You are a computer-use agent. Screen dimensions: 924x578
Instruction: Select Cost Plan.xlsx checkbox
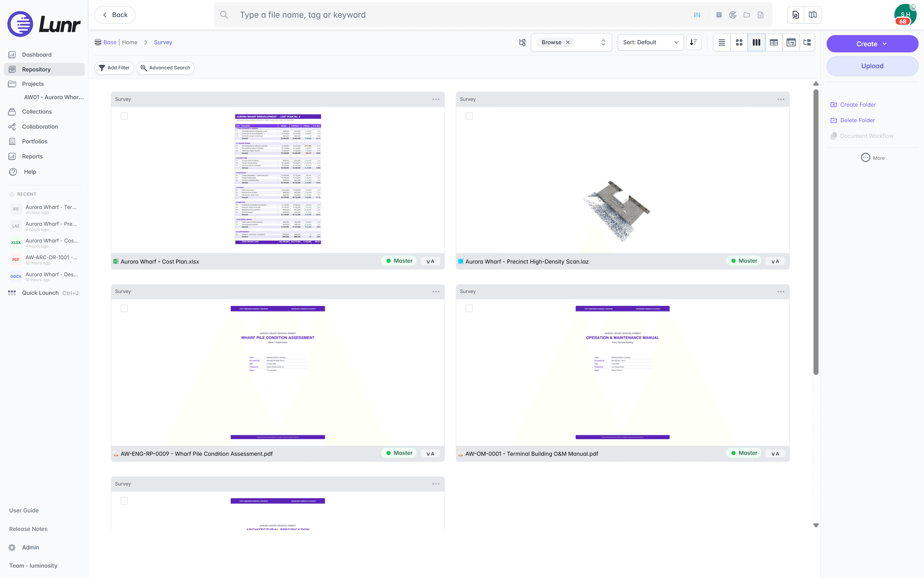point(124,116)
